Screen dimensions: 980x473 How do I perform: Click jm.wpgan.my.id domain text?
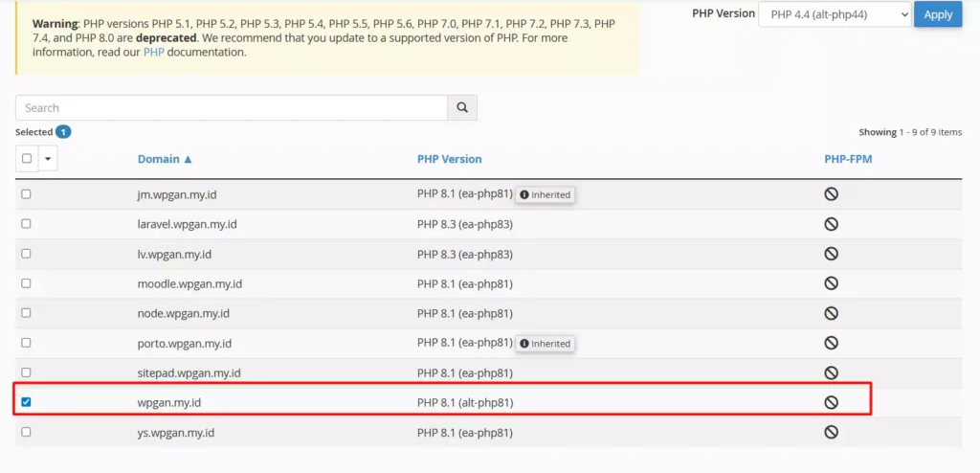pyautogui.click(x=177, y=194)
